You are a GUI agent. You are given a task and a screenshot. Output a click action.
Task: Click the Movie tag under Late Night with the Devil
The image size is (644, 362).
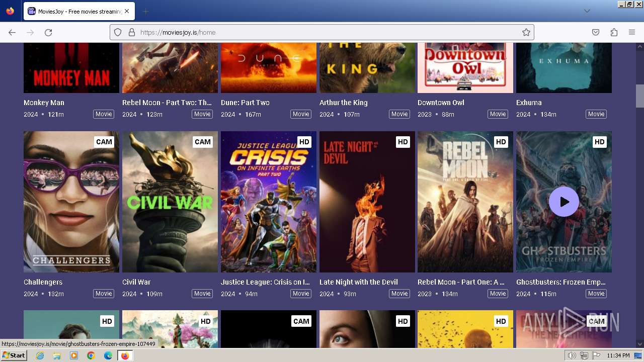(399, 294)
